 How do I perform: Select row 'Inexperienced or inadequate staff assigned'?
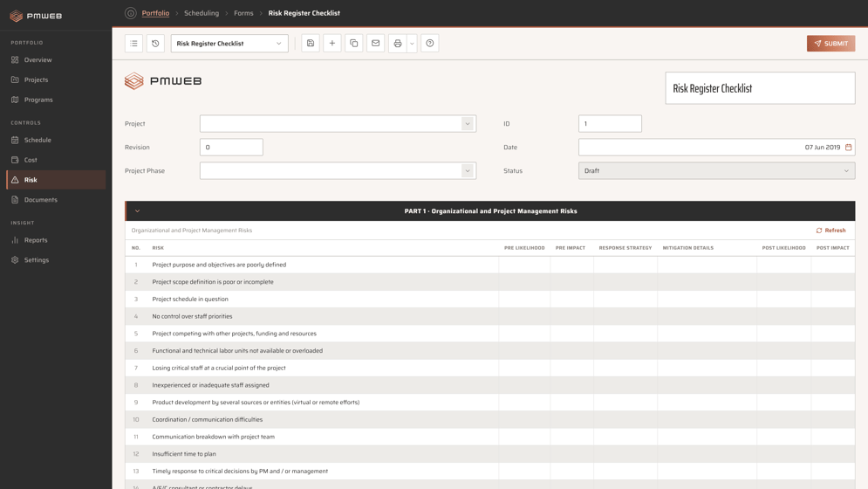click(x=490, y=385)
